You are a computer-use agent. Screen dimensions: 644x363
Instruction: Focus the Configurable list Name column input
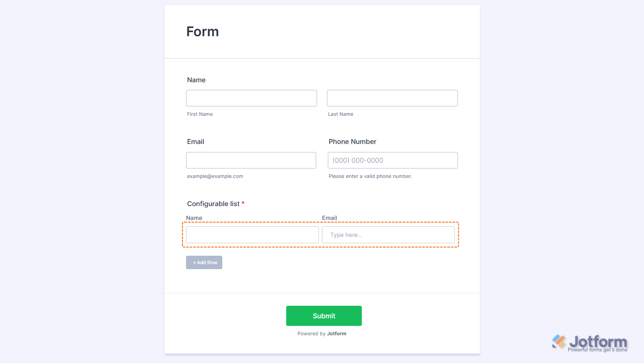(252, 235)
